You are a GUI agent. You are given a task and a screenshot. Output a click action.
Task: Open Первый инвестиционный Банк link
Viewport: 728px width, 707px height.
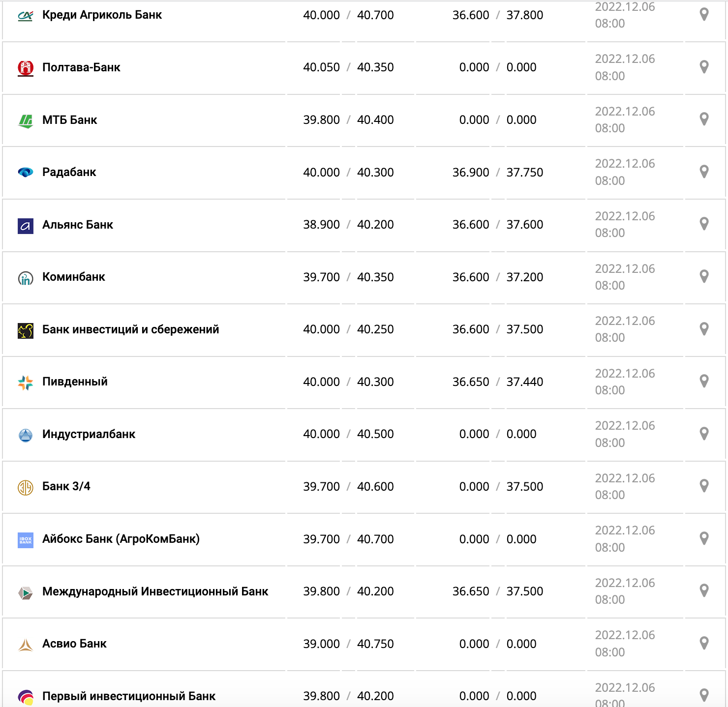pos(128,696)
